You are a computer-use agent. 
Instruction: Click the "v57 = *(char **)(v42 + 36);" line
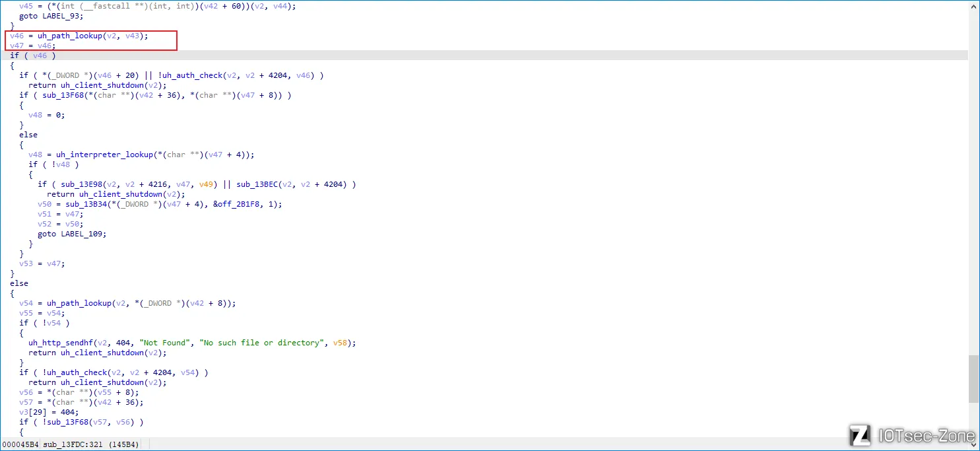81,402
